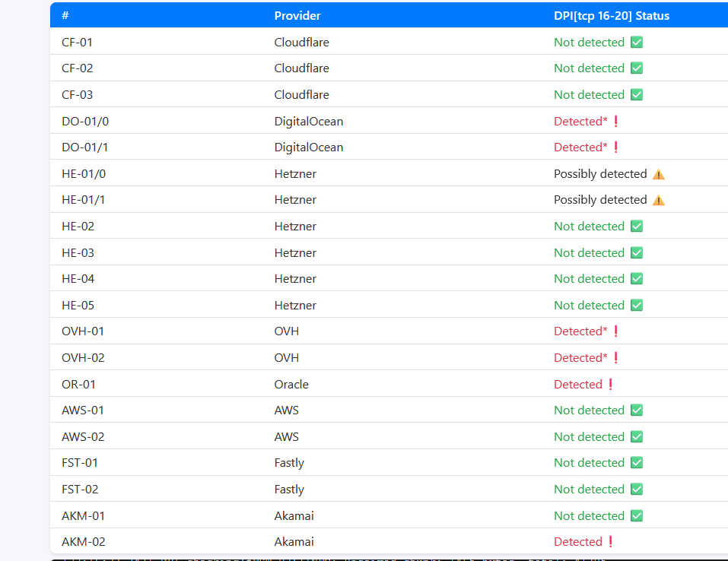
Task: Select the 'HE-01/0' identifier cell
Action: 84,174
